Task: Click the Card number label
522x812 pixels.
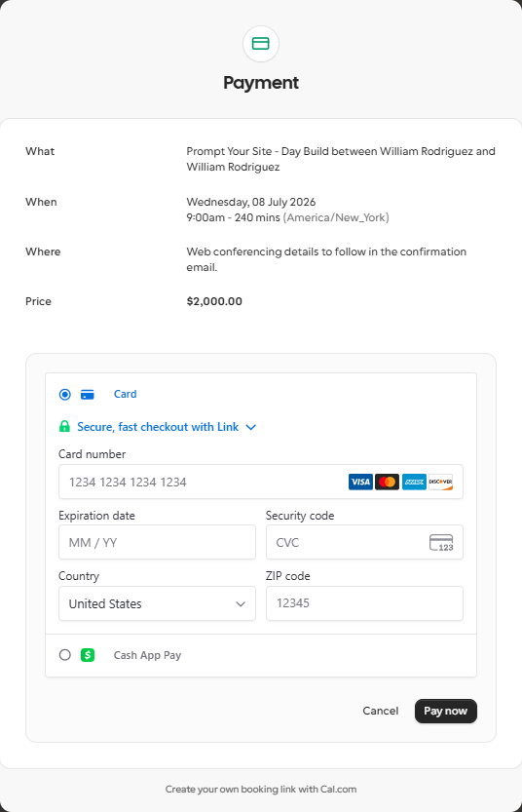Action: click(x=93, y=454)
